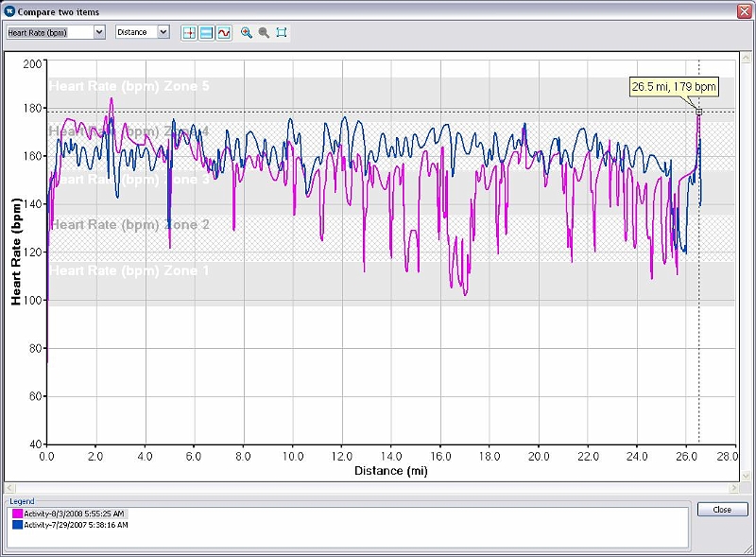Click the 200 heart rate axis label
The image size is (756, 557).
tap(32, 63)
